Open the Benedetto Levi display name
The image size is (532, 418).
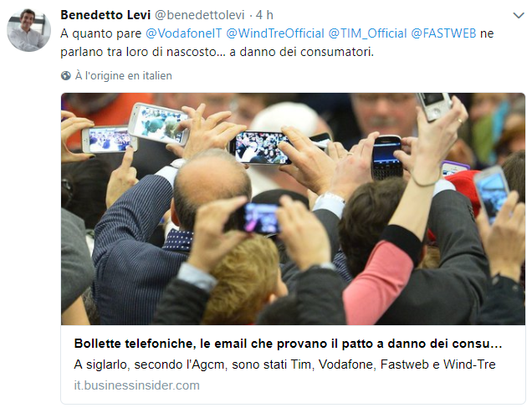(x=105, y=15)
